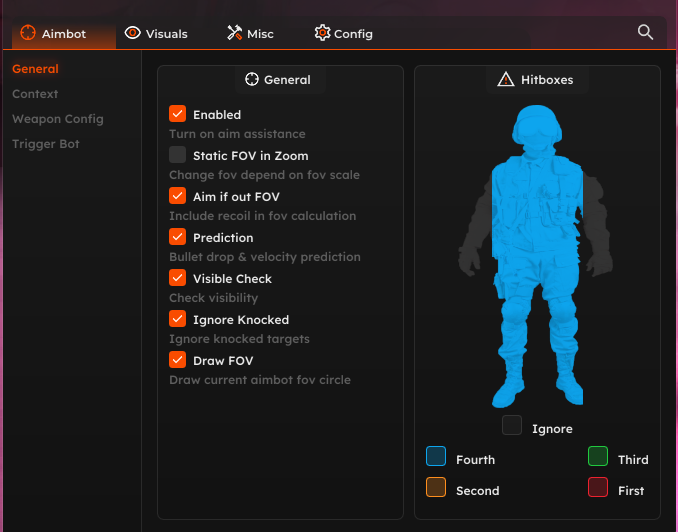The image size is (678, 532).
Task: Select the red First color swatch
Action: point(598,488)
